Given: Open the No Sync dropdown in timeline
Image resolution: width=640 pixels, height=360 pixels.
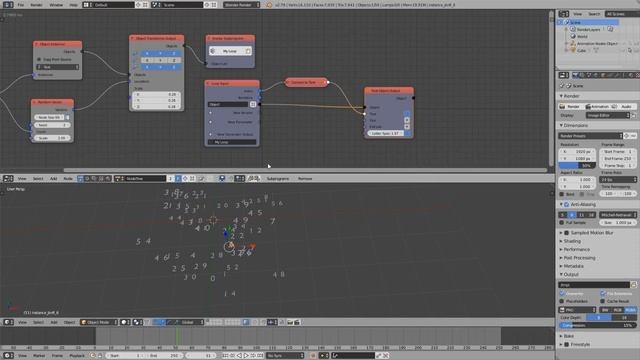Looking at the screenshot, I should 285,356.
